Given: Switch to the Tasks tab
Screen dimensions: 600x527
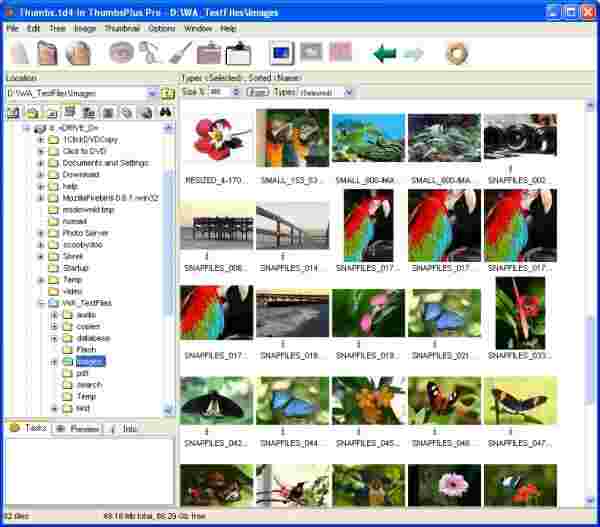Looking at the screenshot, I should click(29, 428).
